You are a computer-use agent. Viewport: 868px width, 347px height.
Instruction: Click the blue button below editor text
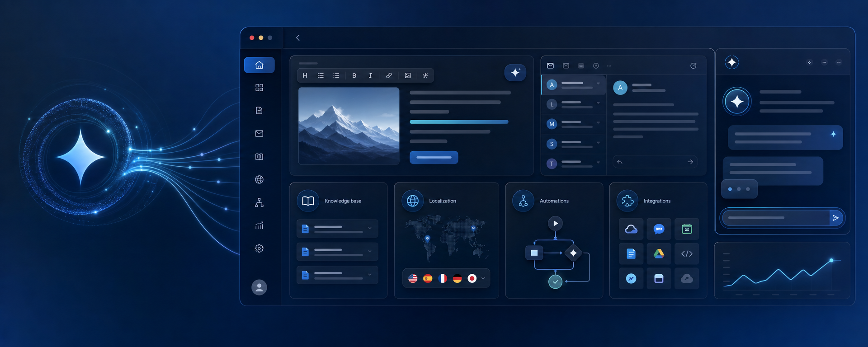pos(434,157)
